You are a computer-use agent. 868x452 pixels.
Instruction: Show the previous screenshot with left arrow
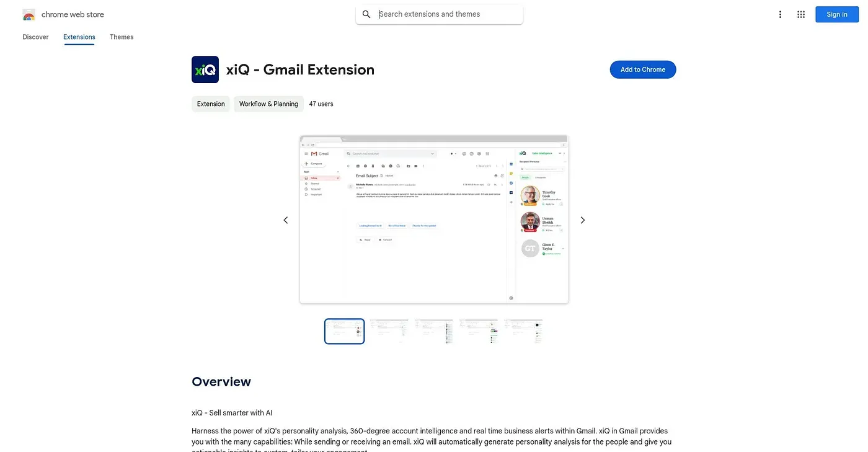286,220
